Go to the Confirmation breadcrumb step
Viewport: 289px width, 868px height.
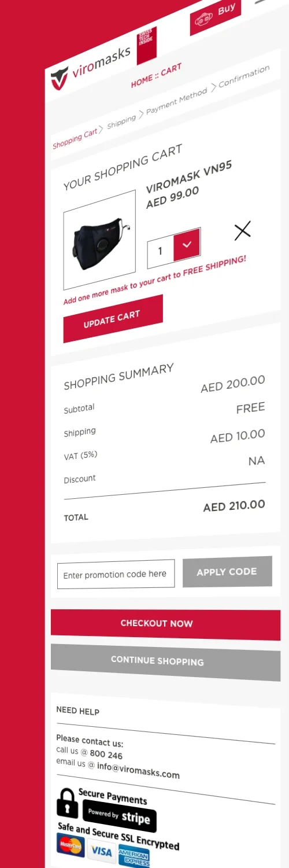pos(244,77)
